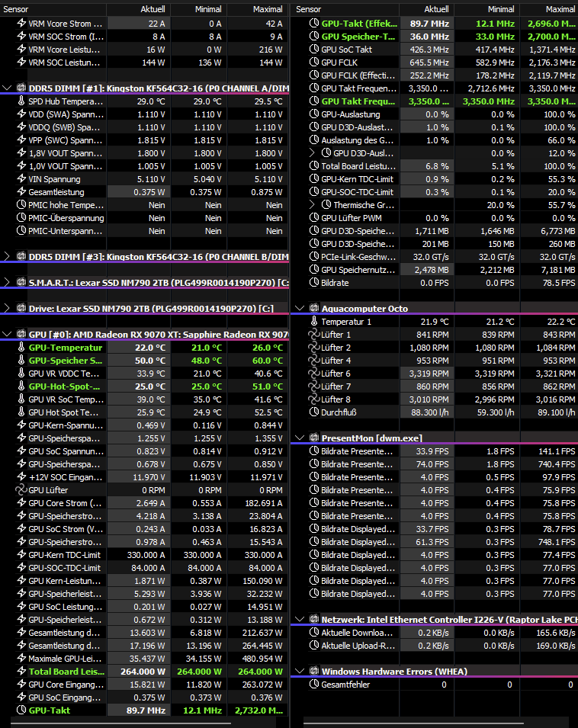
Task: Click the 3,319 RPM current value of Lüfter 6
Action: pyautogui.click(x=429, y=374)
